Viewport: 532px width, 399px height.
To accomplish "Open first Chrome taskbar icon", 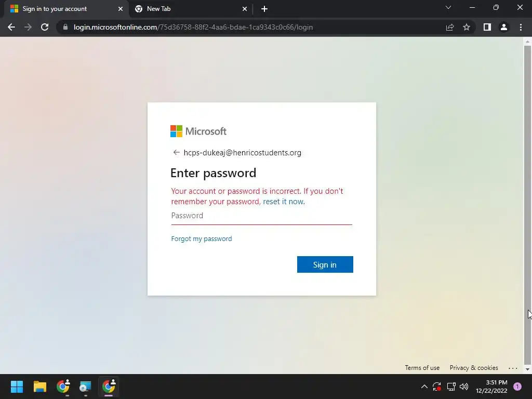I will [x=63, y=387].
